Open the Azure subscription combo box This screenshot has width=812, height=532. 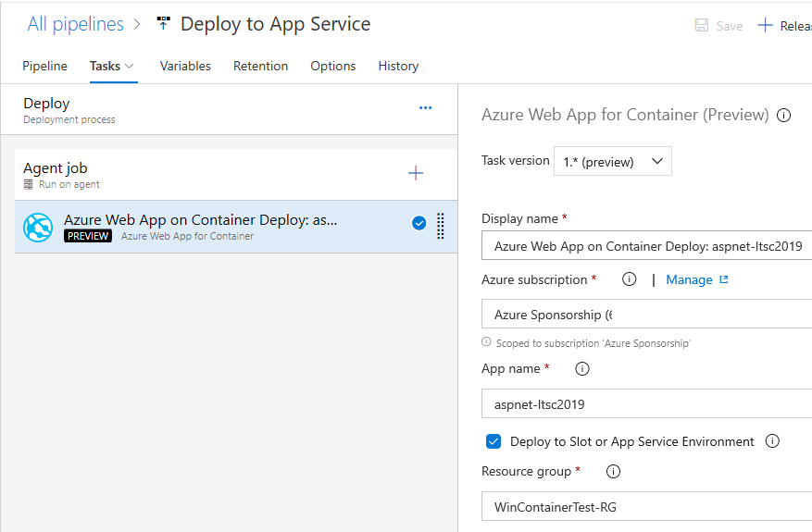(646, 315)
